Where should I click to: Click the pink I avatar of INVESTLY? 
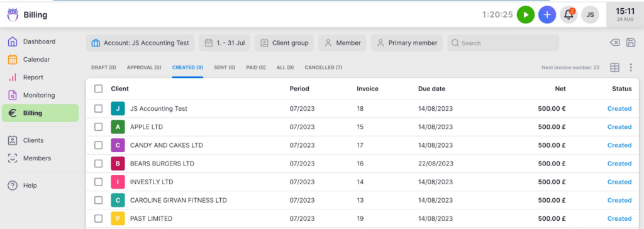(x=118, y=182)
